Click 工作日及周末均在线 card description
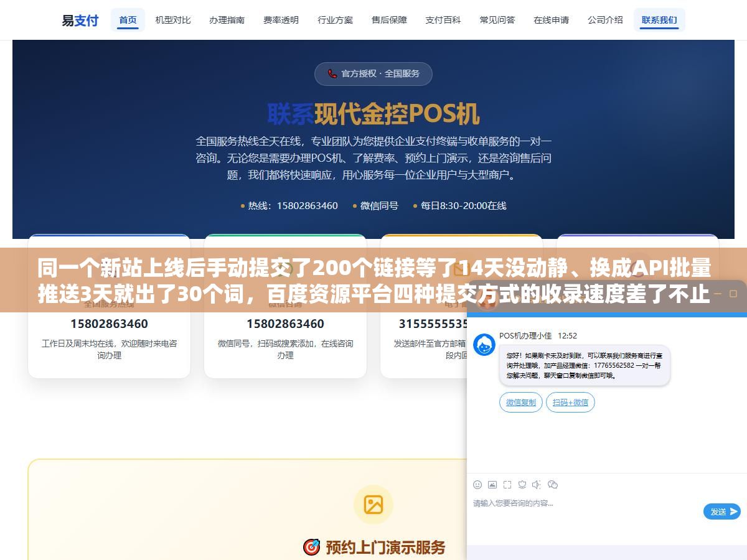Viewport: 747px width, 560px height. click(109, 349)
